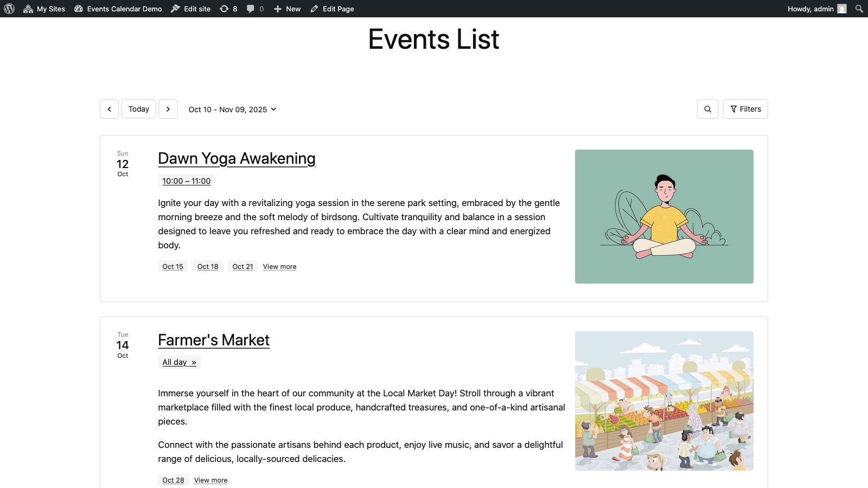The image size is (868, 488).
Task: Open the Filters panel
Action: click(x=745, y=109)
